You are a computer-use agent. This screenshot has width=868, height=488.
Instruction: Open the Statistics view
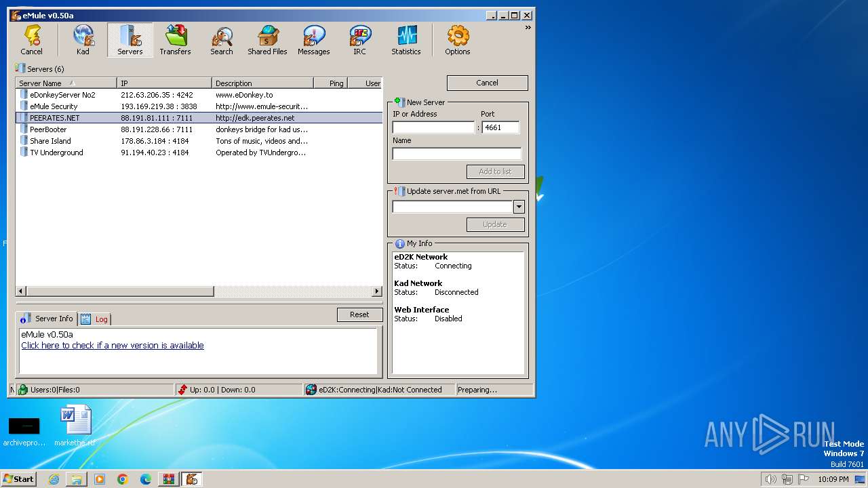point(406,40)
